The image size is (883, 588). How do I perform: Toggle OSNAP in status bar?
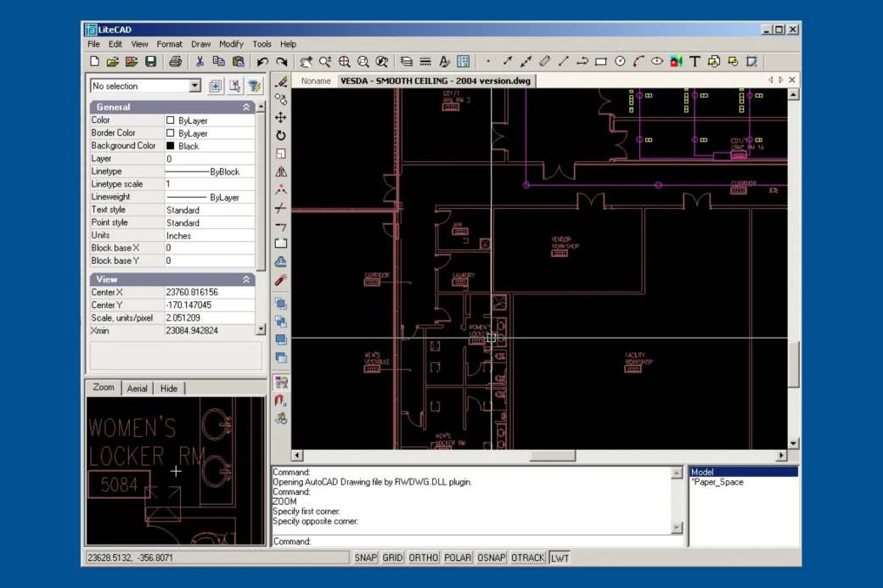pyautogui.click(x=491, y=557)
